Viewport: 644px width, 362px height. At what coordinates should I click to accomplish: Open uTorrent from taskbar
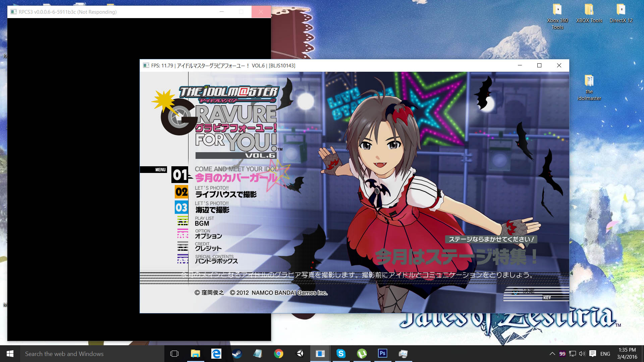tap(362, 354)
